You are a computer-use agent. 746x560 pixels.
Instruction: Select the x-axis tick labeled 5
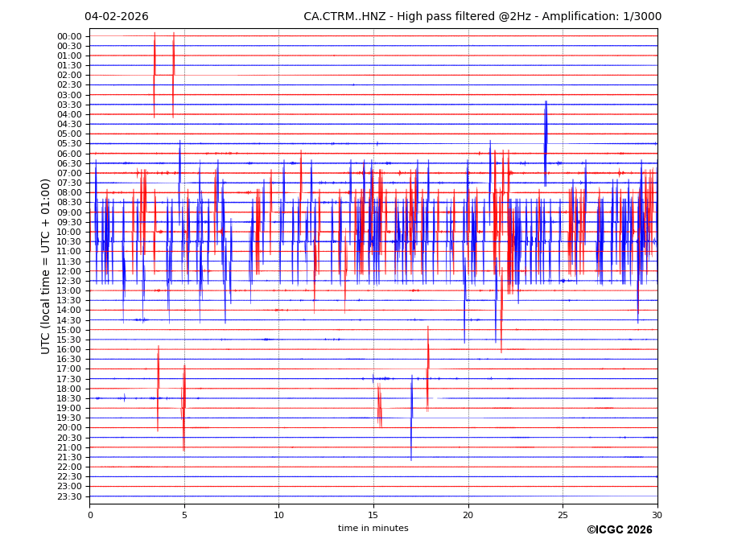point(184,515)
